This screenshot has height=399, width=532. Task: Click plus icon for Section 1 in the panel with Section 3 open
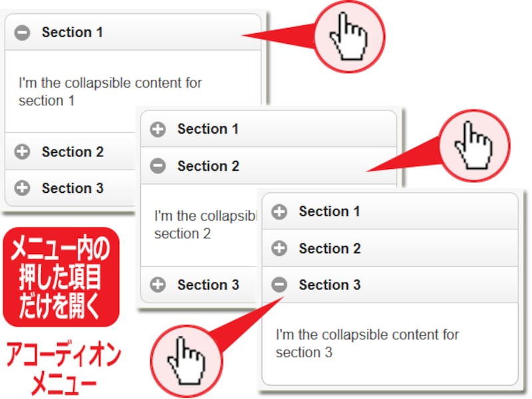click(x=280, y=212)
